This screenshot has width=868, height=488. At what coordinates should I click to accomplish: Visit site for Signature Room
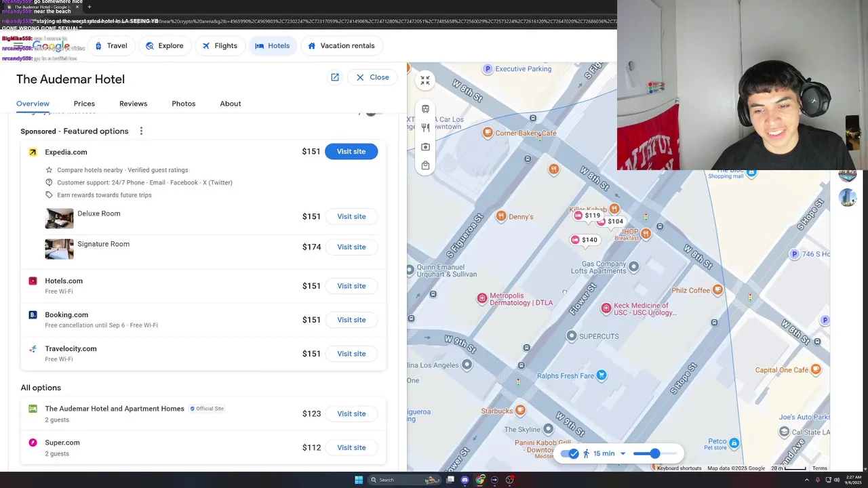pos(351,247)
